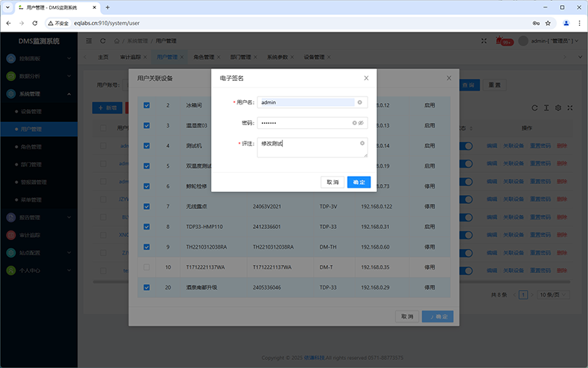
Task: Uncheck the checkbox for device 冰箱间
Action: click(x=146, y=105)
